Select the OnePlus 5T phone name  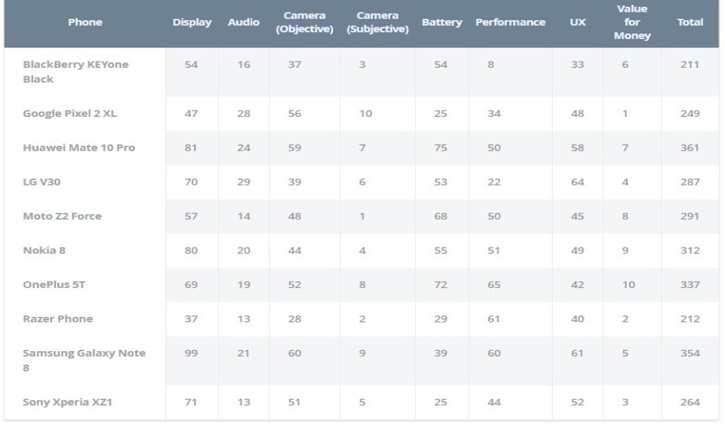tap(54, 284)
